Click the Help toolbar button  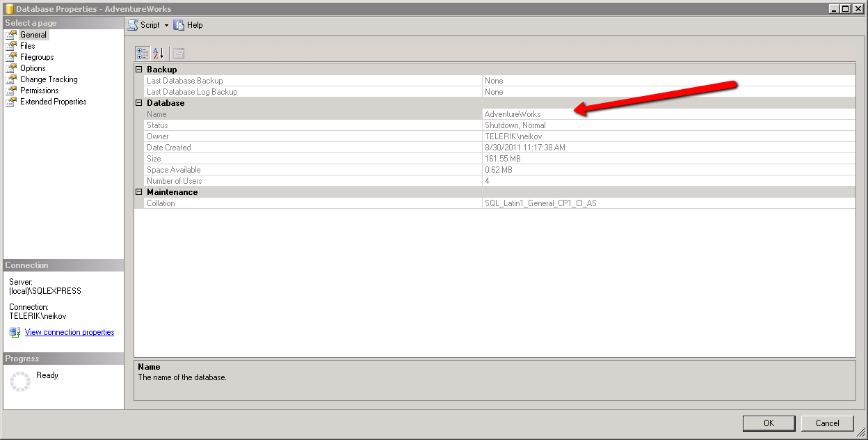click(188, 24)
